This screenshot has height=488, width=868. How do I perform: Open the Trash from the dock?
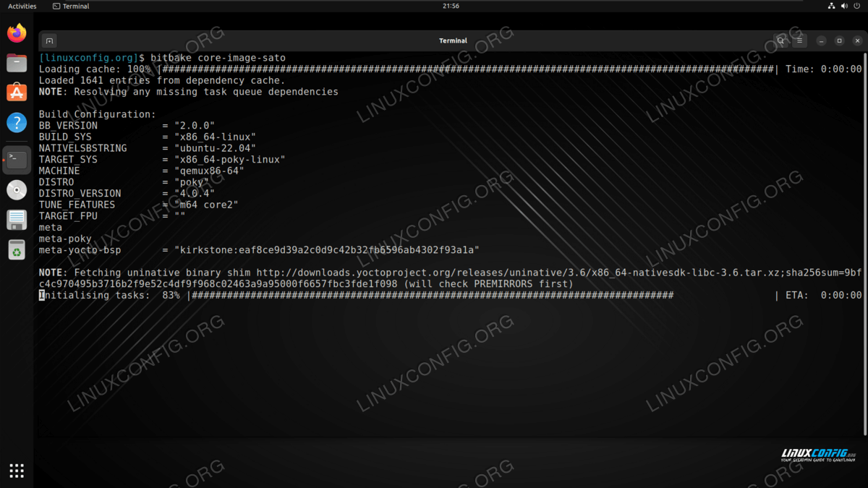pos(17,250)
